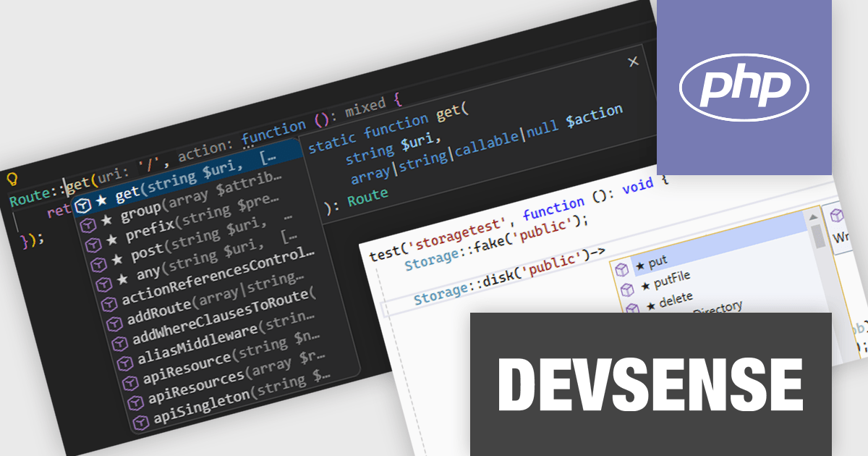Click the cube icon beside putFile
The height and width of the screenshot is (456, 868).
[x=627, y=289]
